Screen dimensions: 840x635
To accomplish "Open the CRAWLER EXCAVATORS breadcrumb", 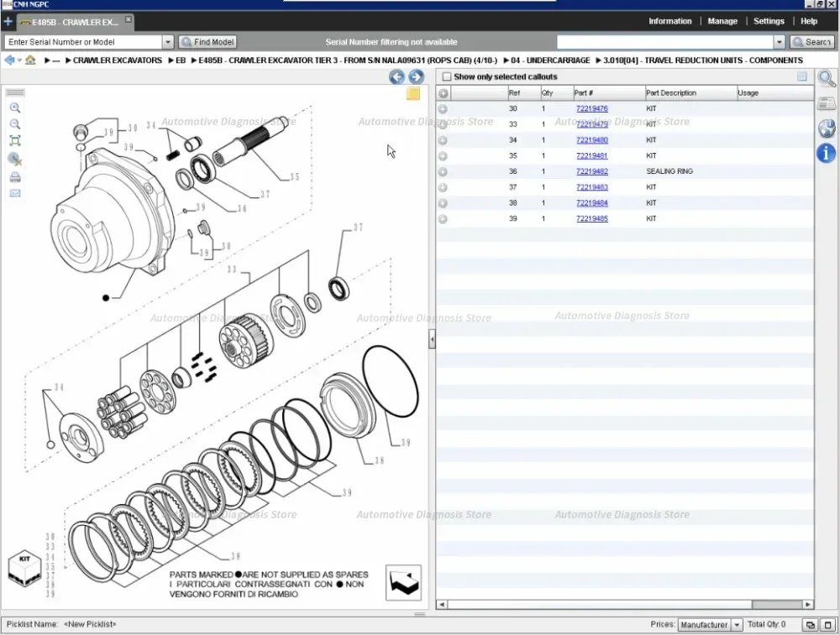I will [x=118, y=60].
